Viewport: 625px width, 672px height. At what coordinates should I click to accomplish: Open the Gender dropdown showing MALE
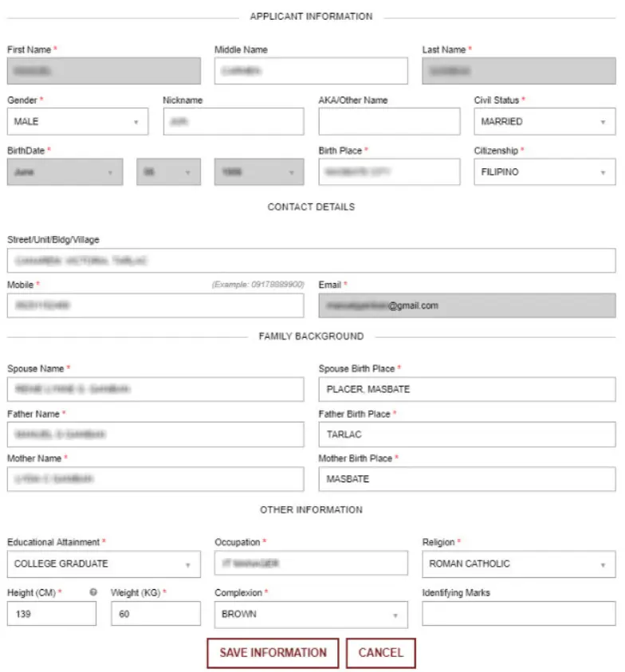point(77,122)
